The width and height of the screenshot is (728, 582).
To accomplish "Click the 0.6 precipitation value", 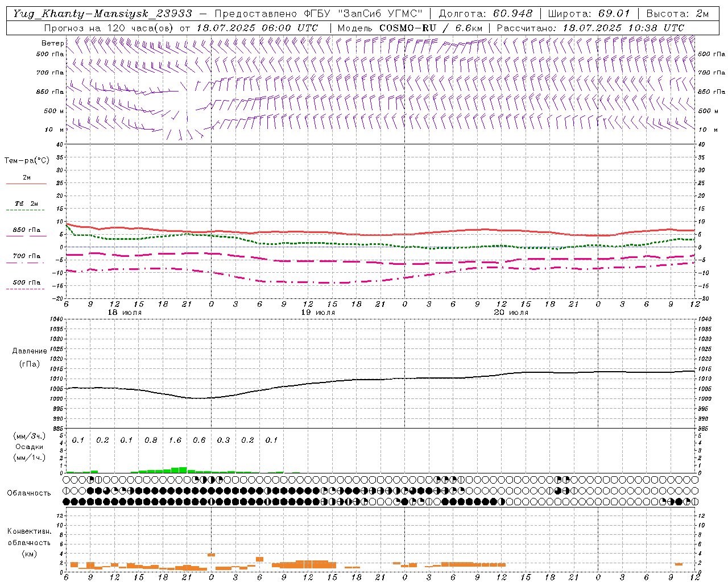I will pyautogui.click(x=199, y=440).
